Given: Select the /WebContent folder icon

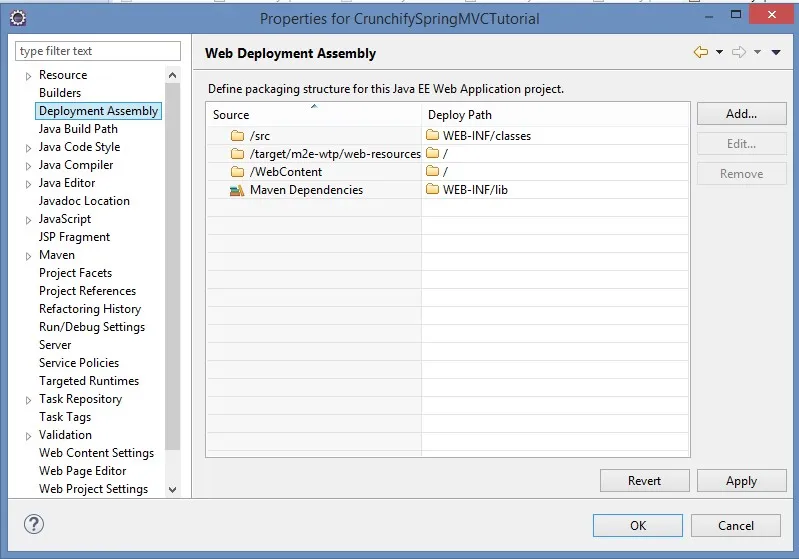Looking at the screenshot, I should click(237, 171).
